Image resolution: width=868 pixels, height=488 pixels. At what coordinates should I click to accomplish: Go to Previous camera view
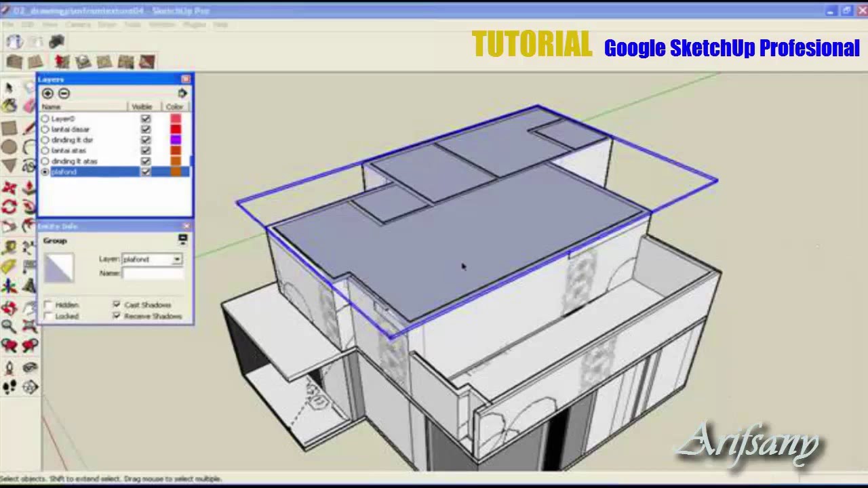(9, 346)
